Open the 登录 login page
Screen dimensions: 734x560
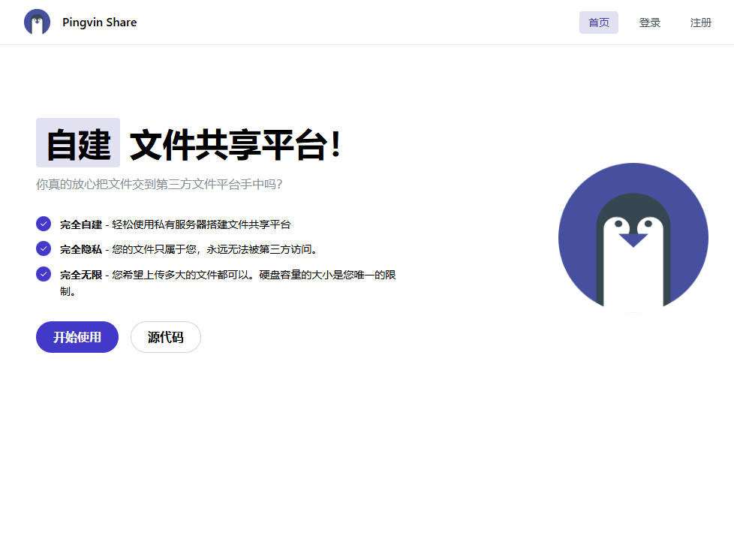[649, 23]
